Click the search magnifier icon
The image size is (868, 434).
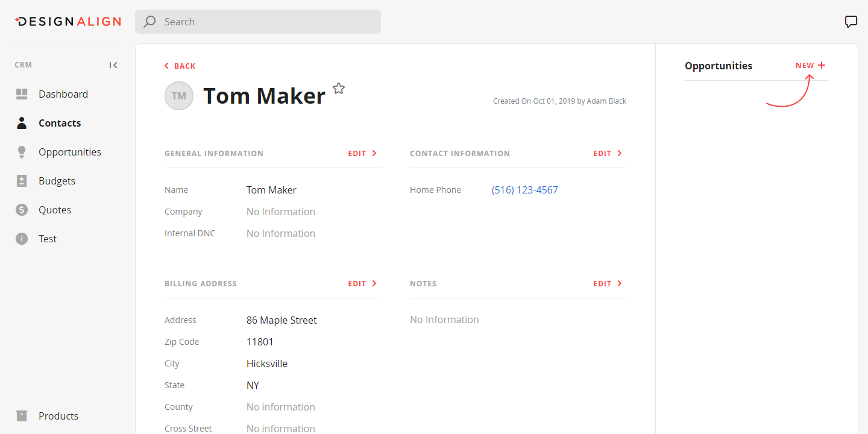(149, 22)
